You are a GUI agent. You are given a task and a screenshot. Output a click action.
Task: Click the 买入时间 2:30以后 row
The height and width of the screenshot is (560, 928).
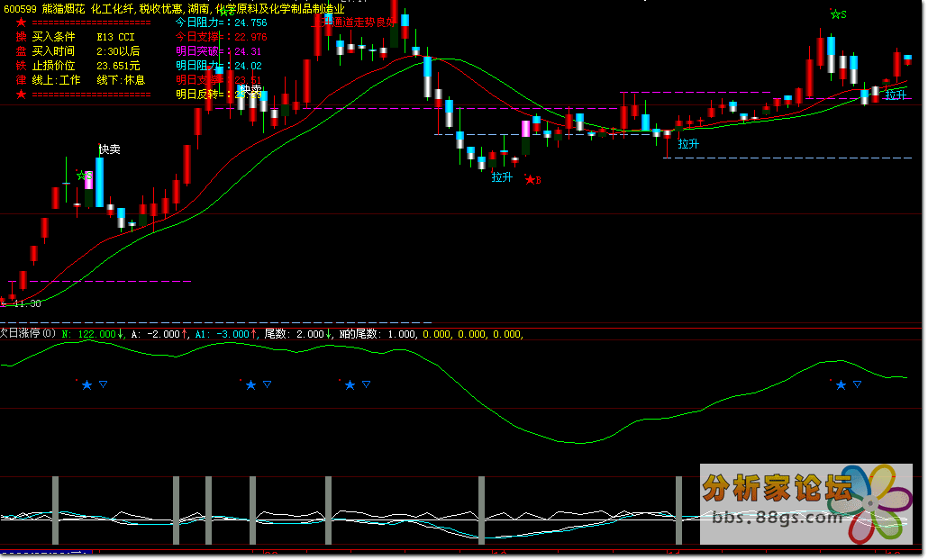click(x=86, y=51)
